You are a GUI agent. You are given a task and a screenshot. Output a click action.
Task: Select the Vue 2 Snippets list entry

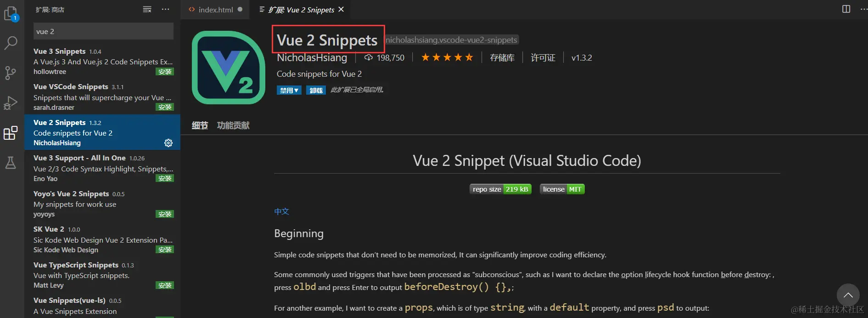coord(102,132)
